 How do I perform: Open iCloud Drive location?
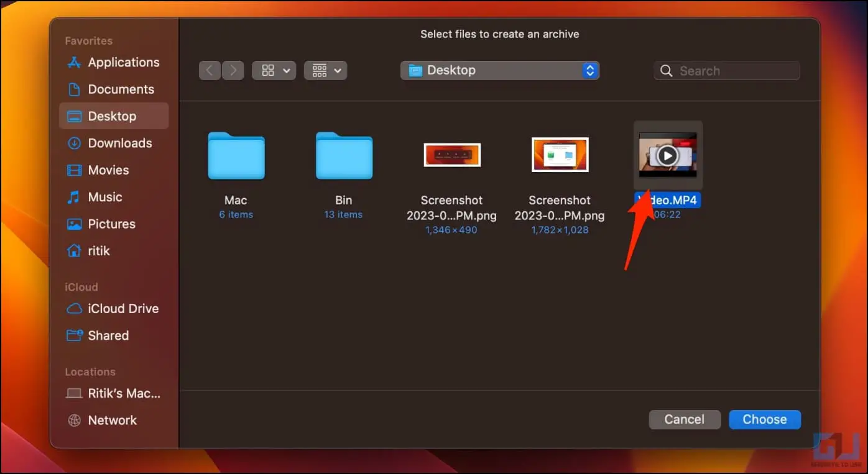pyautogui.click(x=113, y=308)
